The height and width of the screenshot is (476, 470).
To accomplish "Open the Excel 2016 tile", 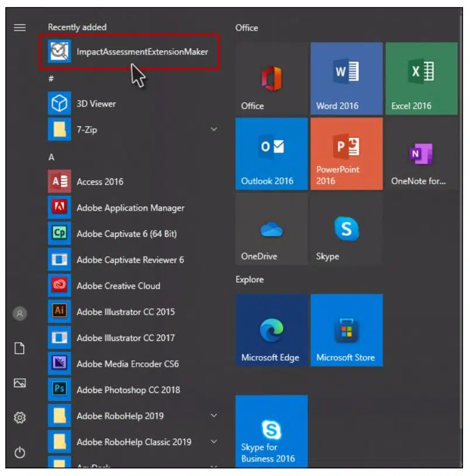I will point(421,78).
